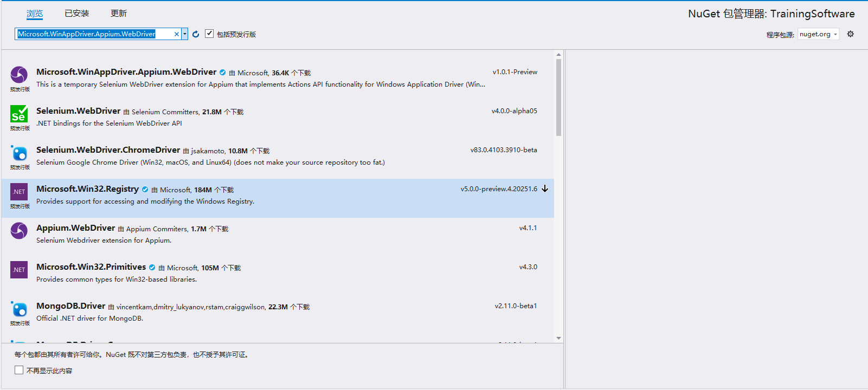Click version v4.0.0-alpha05 text
This screenshot has width=868, height=390.
pos(515,111)
